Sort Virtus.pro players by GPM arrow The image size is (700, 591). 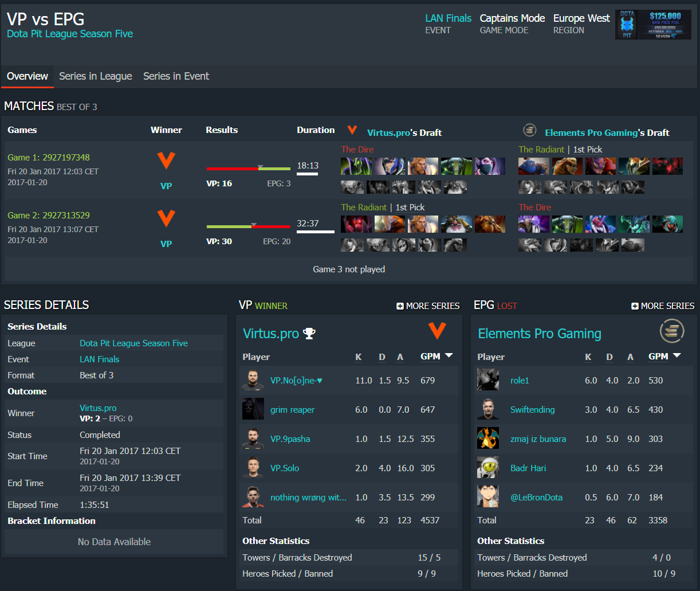(x=449, y=356)
